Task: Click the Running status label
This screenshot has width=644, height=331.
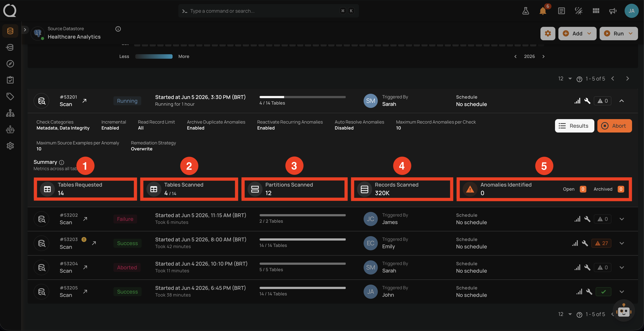Action: (127, 101)
